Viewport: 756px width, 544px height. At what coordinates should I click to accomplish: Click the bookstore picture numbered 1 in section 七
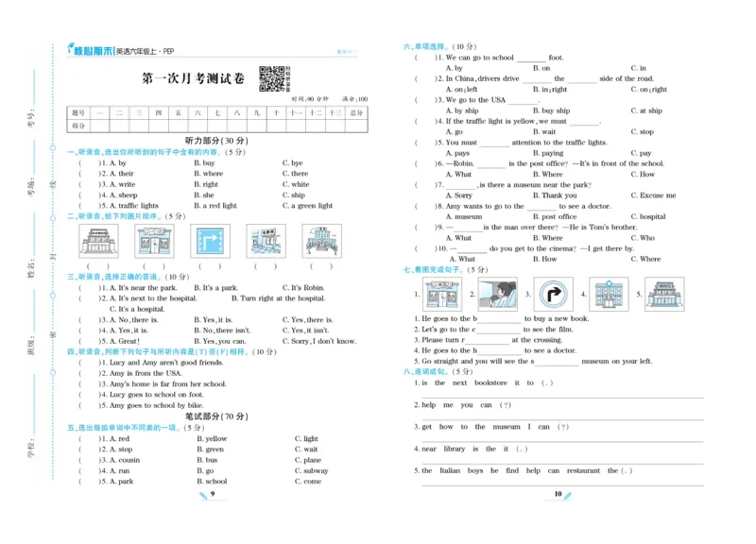(x=441, y=294)
